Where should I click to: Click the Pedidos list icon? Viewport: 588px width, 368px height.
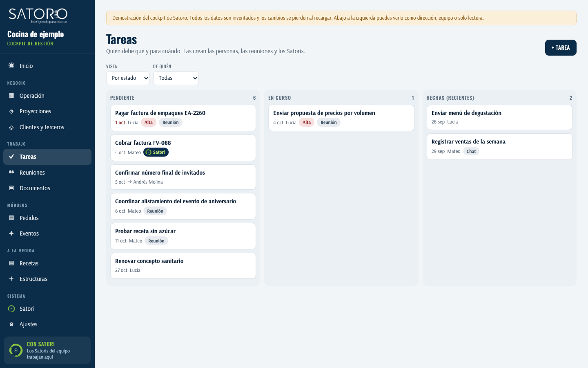point(11,218)
